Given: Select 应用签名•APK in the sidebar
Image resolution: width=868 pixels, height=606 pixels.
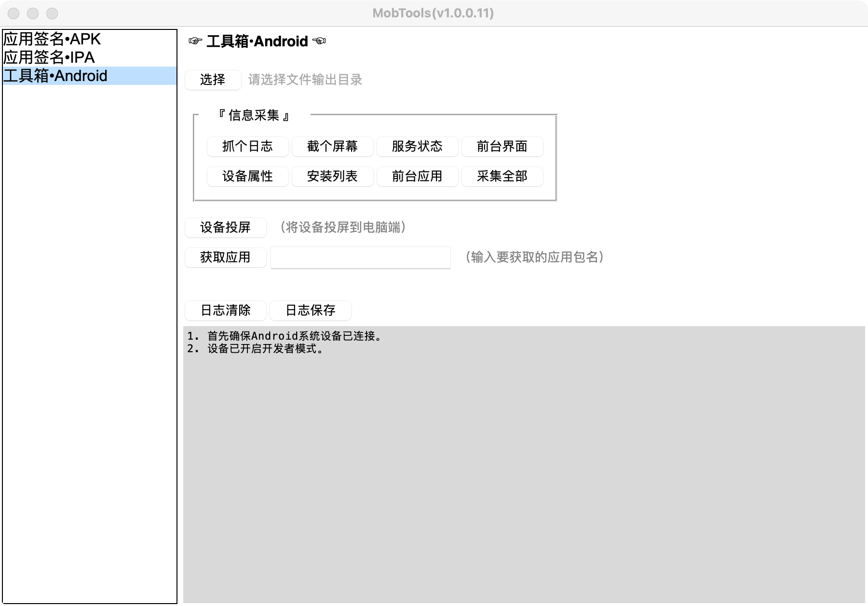Looking at the screenshot, I should click(90, 39).
